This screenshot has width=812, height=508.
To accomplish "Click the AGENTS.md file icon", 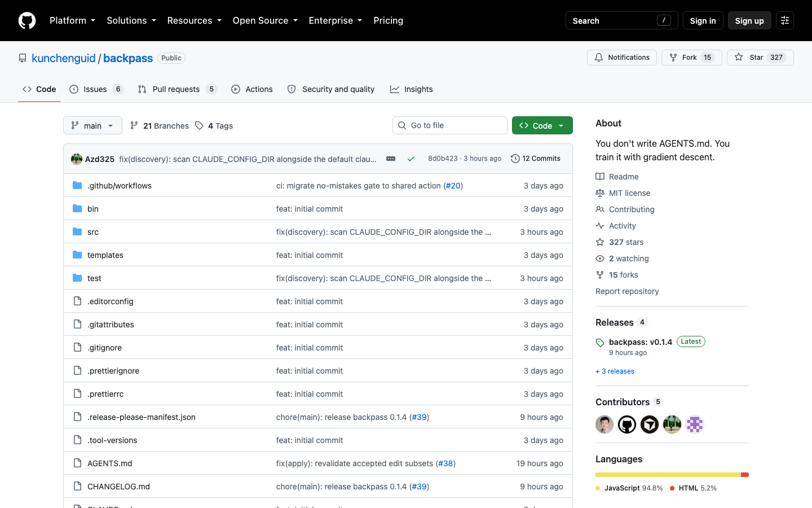I will 77,463.
